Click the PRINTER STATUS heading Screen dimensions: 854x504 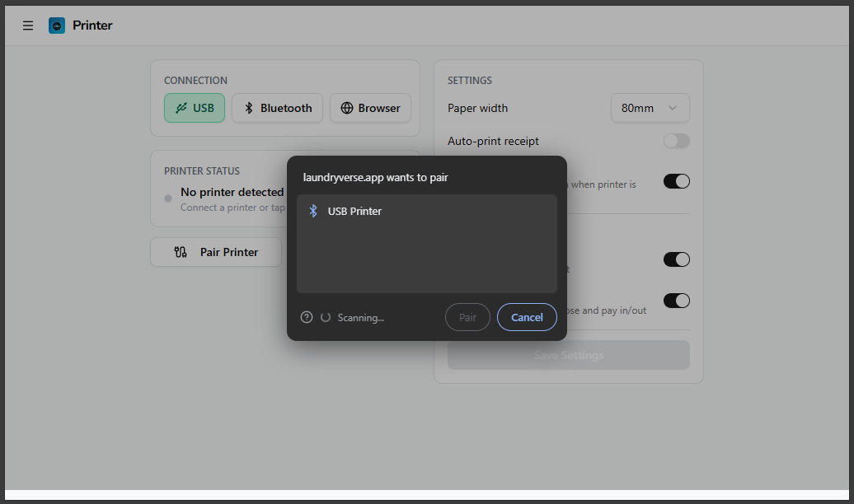click(201, 171)
